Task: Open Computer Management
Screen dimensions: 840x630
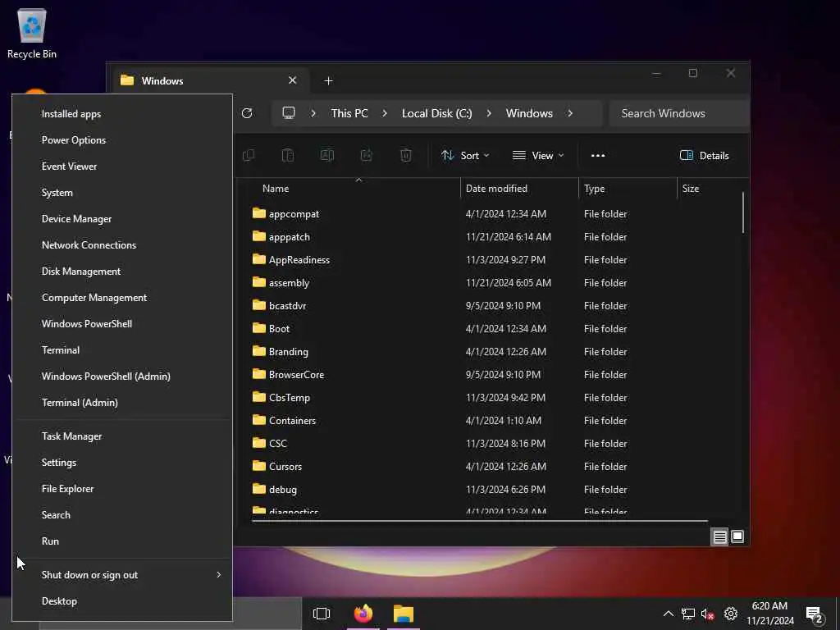Action: [x=122, y=297]
